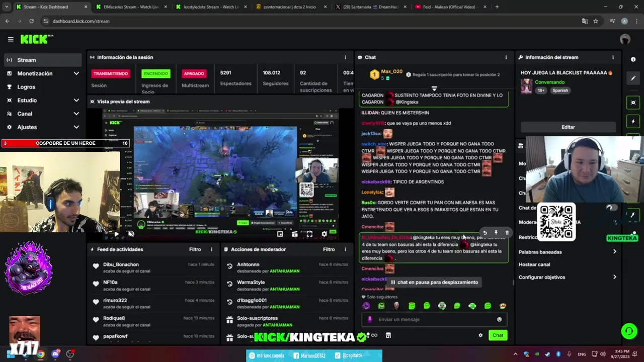This screenshot has width=644, height=362.
Task: Click Hostear canal option
Action: [x=534, y=264]
